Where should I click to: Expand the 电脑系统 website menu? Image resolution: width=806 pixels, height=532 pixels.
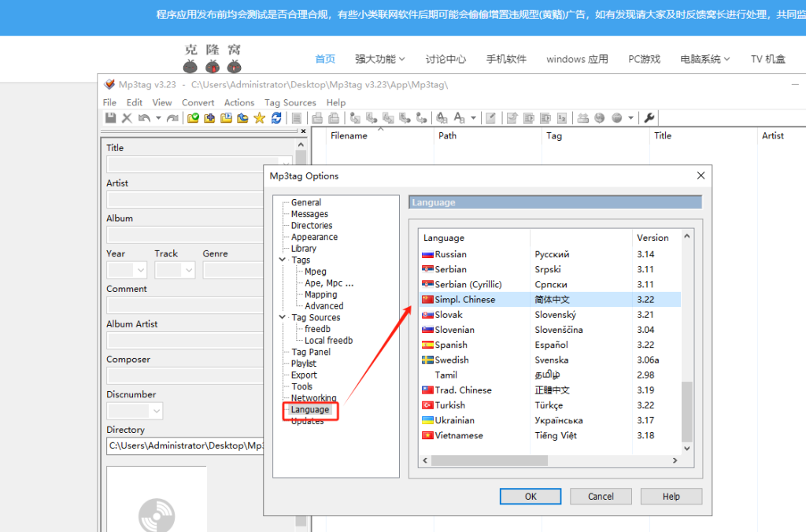pyautogui.click(x=704, y=59)
